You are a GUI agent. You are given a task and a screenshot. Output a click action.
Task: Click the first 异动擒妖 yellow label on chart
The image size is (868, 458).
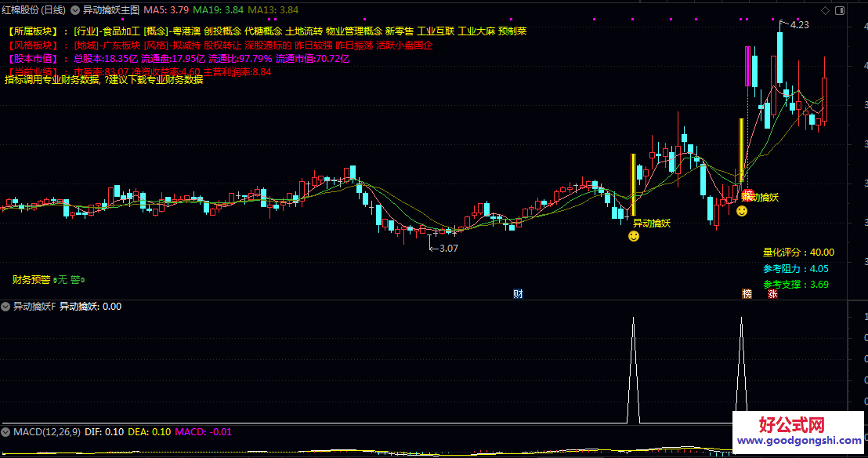coord(652,224)
